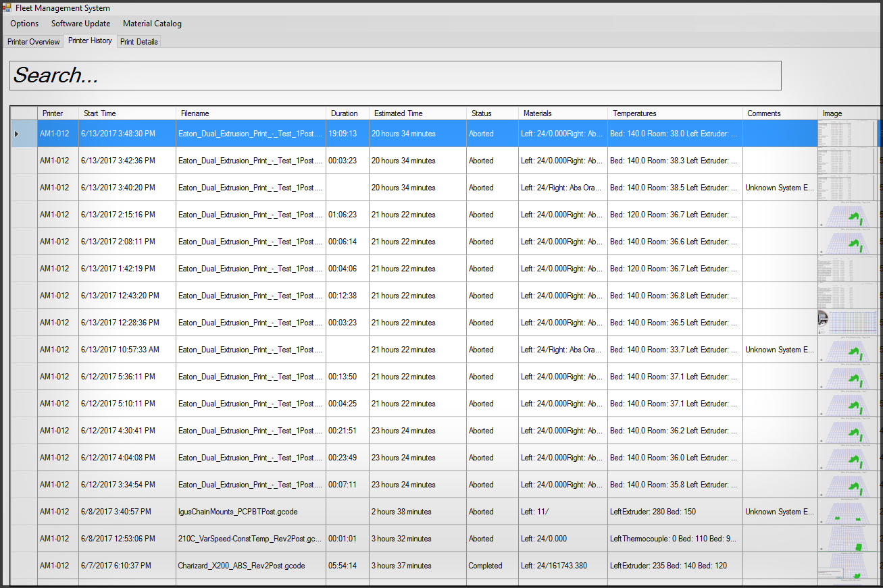Image resolution: width=883 pixels, height=588 pixels.
Task: Open thumbnail image of the 6/13/2017 2:15:16 PM row
Action: pyautogui.click(x=848, y=215)
